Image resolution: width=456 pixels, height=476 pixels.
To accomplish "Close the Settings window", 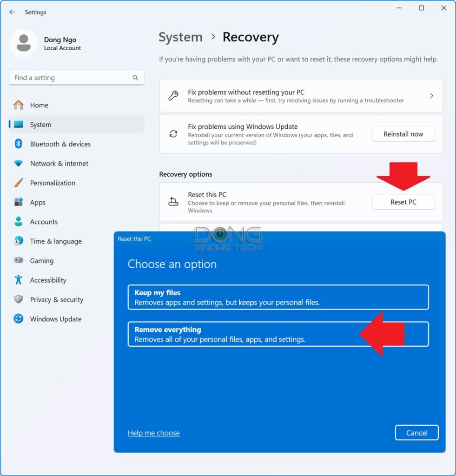I will pyautogui.click(x=443, y=8).
